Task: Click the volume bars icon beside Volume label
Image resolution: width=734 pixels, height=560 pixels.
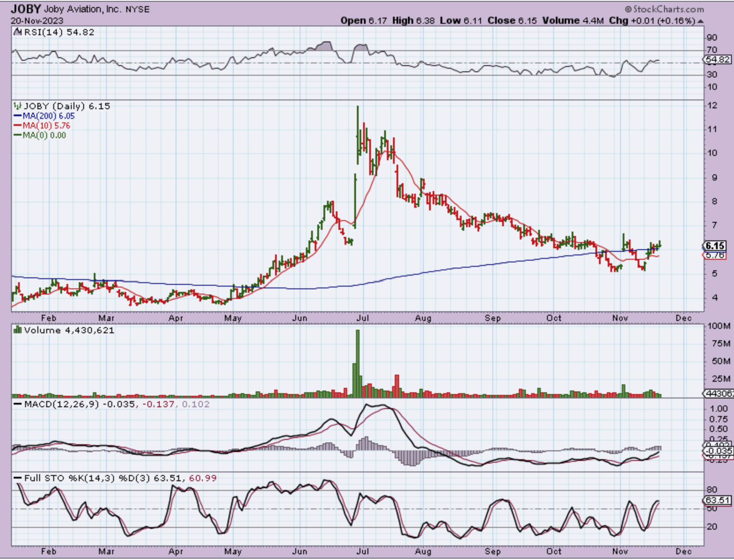Action: tap(18, 330)
